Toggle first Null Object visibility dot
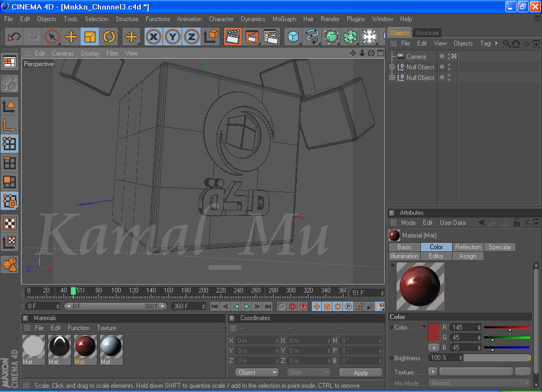 point(442,67)
